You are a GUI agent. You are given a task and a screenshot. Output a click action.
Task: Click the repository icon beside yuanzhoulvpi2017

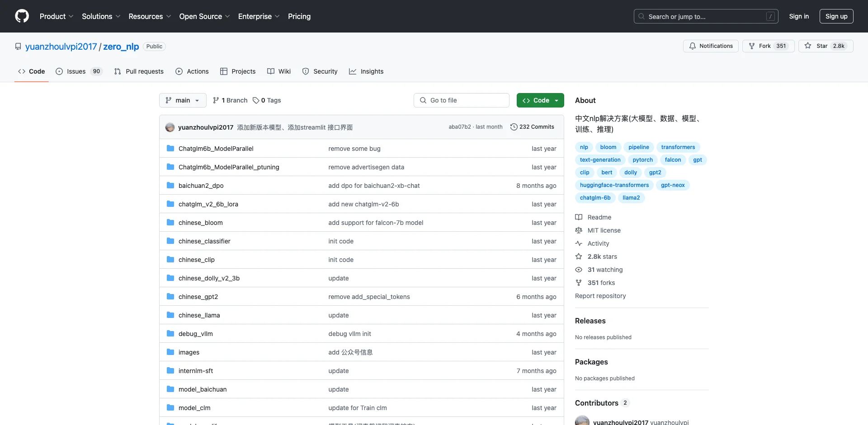[18, 47]
